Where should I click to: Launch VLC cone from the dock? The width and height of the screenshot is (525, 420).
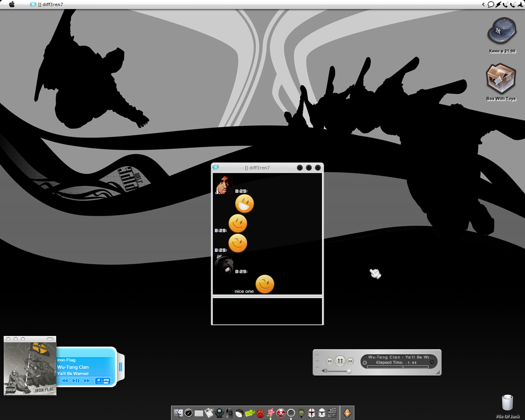coord(347,413)
